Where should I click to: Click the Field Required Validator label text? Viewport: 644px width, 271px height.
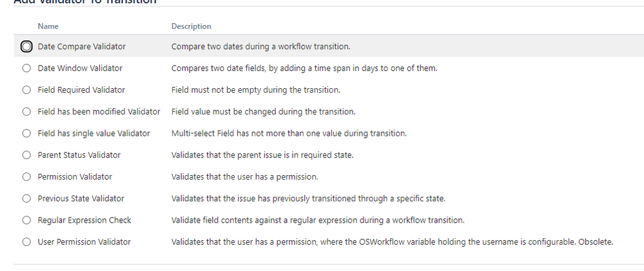pyautogui.click(x=81, y=89)
